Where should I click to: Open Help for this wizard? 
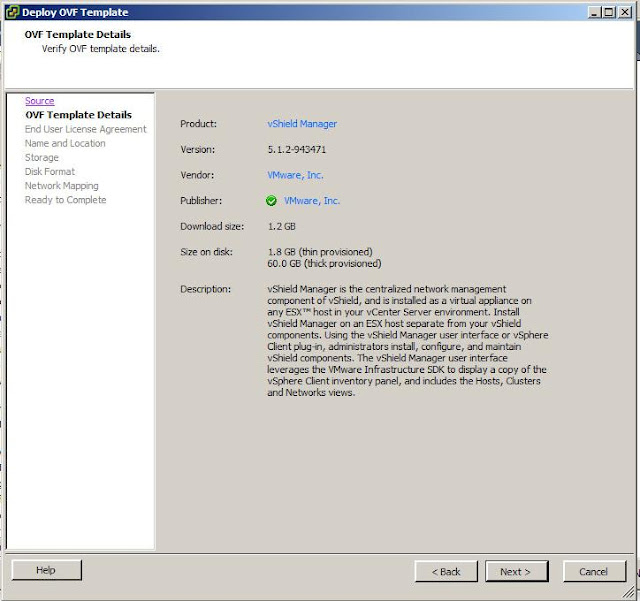point(47,570)
